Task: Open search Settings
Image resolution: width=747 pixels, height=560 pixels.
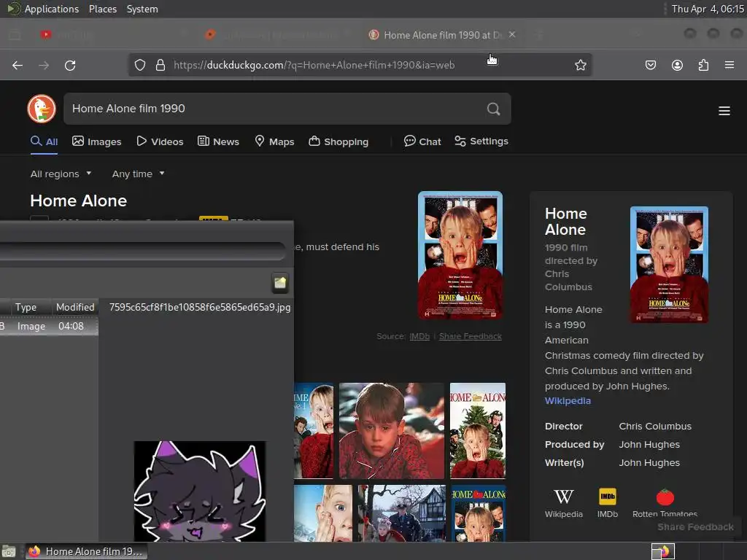Action: pyautogui.click(x=481, y=141)
